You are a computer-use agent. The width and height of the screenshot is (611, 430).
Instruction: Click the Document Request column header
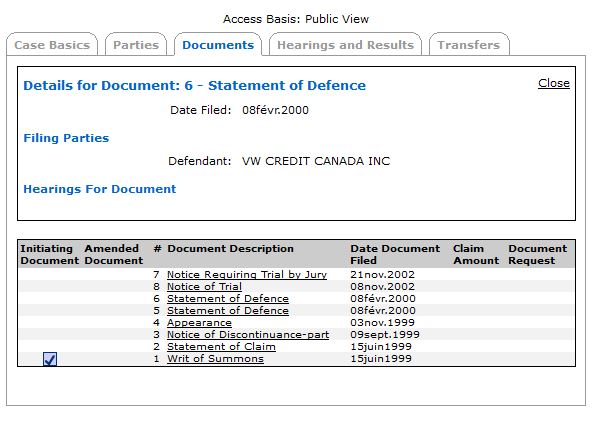pyautogui.click(x=537, y=254)
